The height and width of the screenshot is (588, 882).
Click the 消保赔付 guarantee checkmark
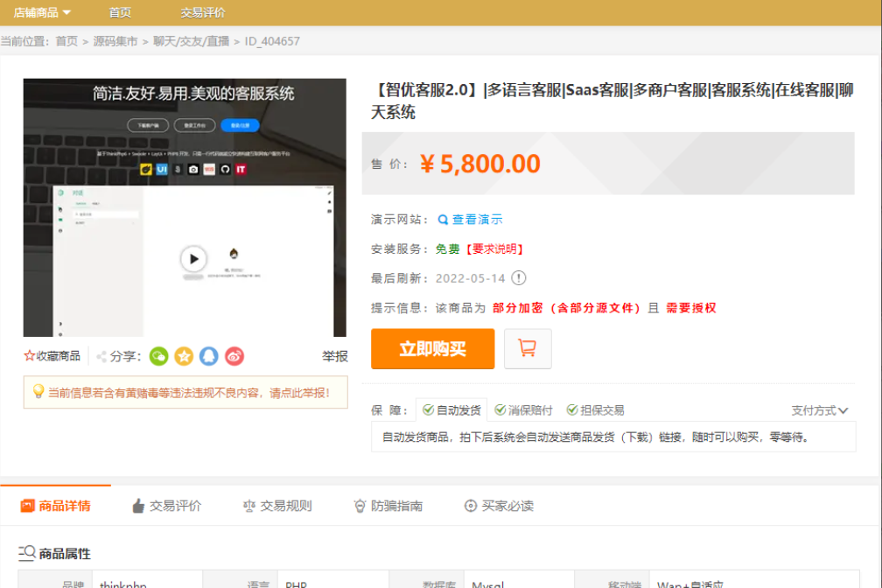tap(500, 409)
